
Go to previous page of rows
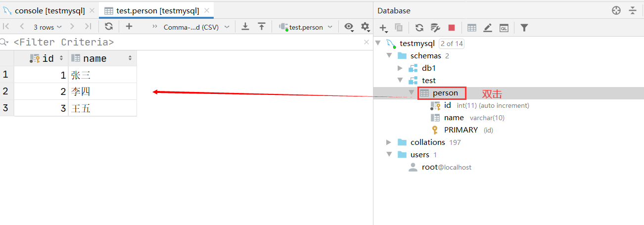pyautogui.click(x=22, y=27)
